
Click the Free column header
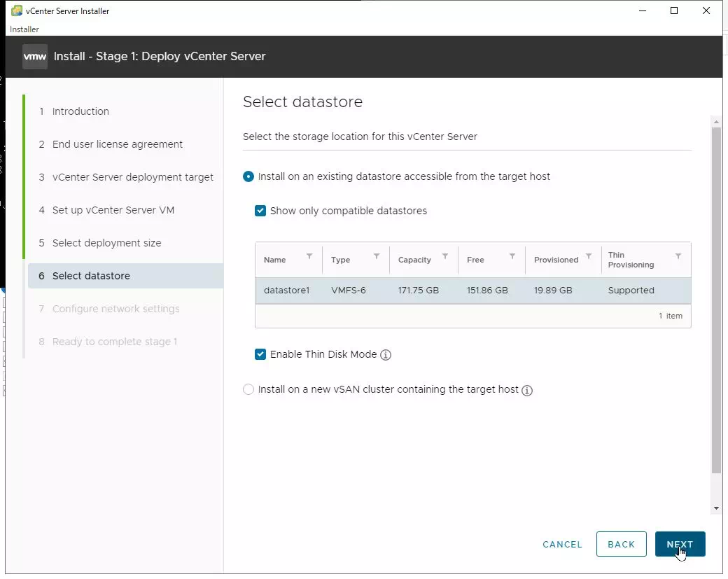click(x=475, y=260)
